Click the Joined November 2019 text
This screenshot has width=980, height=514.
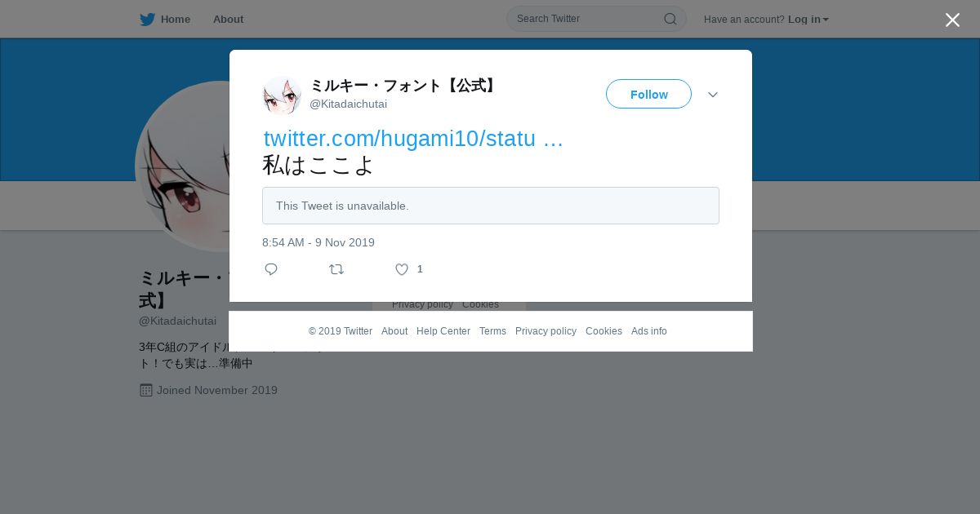[217, 390]
